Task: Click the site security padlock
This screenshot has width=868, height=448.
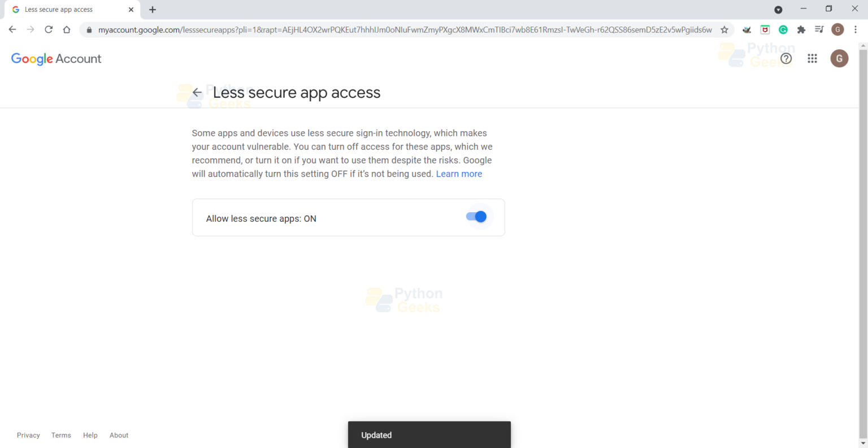Action: click(89, 29)
